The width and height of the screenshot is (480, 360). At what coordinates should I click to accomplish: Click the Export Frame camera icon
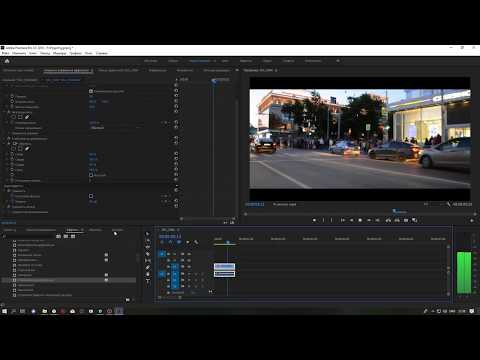[x=406, y=220]
